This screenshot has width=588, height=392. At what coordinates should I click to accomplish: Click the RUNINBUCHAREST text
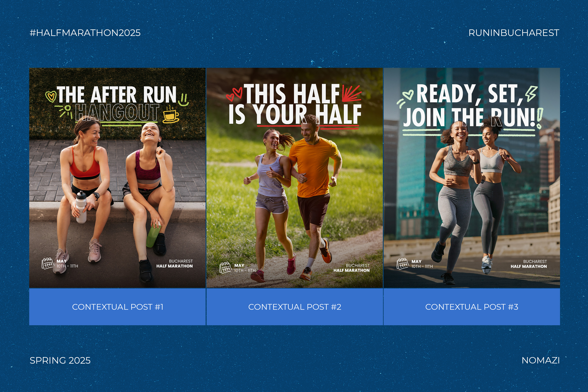pos(514,33)
